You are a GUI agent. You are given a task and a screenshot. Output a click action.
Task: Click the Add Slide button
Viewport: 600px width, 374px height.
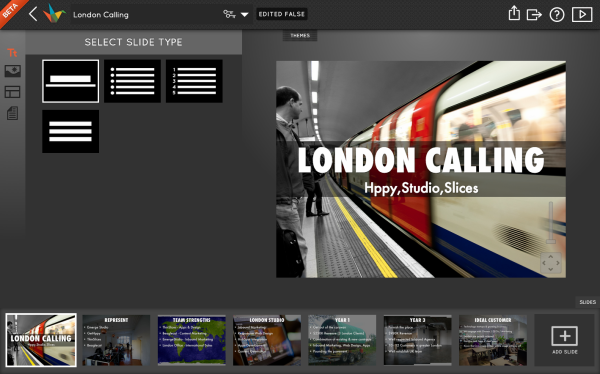coord(565,340)
